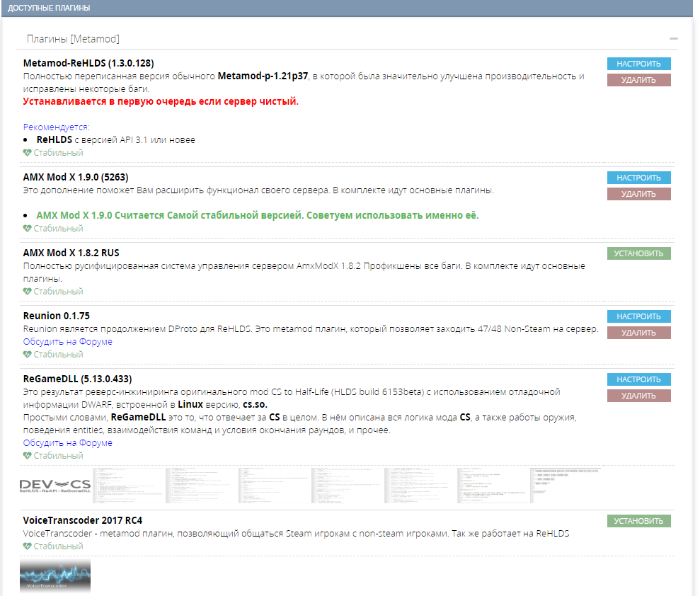The height and width of the screenshot is (596, 700).
Task: Open the VoiceTranscoder waveform thumbnail
Action: pyautogui.click(x=55, y=576)
